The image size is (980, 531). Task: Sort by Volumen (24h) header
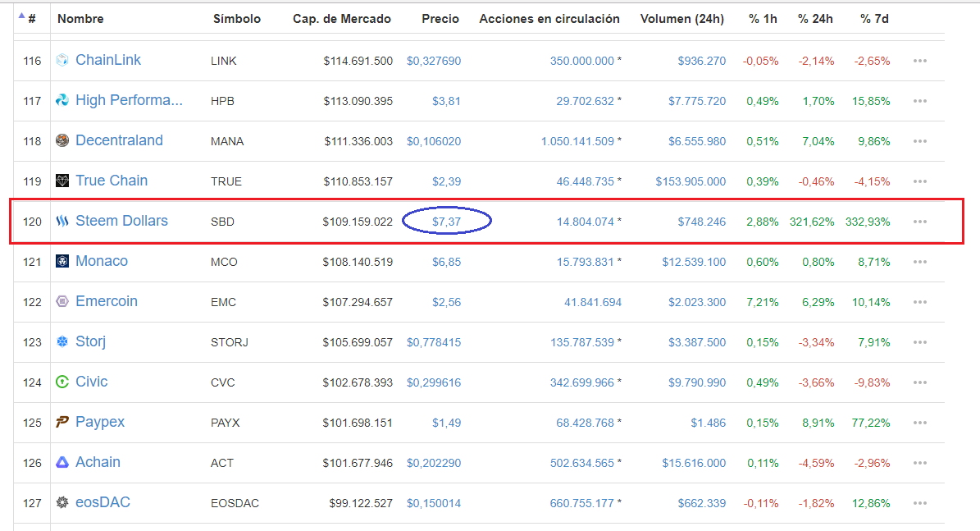[681, 19]
